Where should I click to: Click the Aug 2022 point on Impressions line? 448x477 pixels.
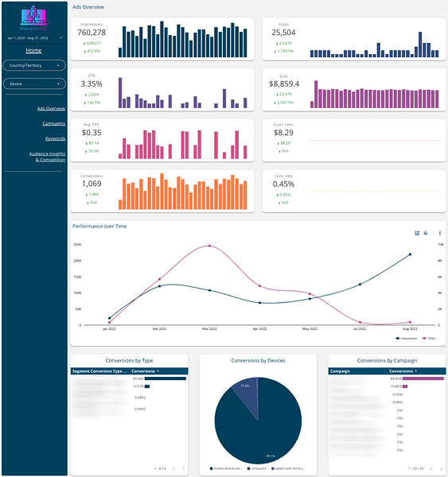tap(410, 254)
